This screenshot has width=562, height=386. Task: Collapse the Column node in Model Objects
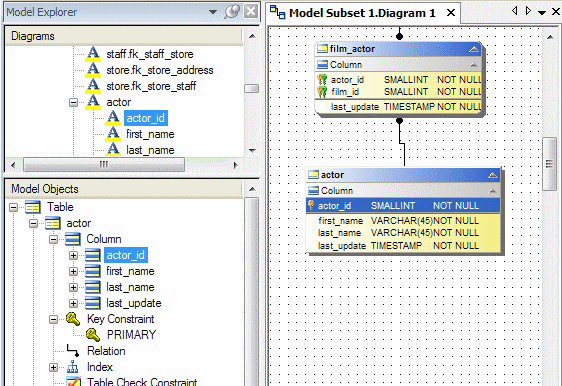click(x=53, y=239)
